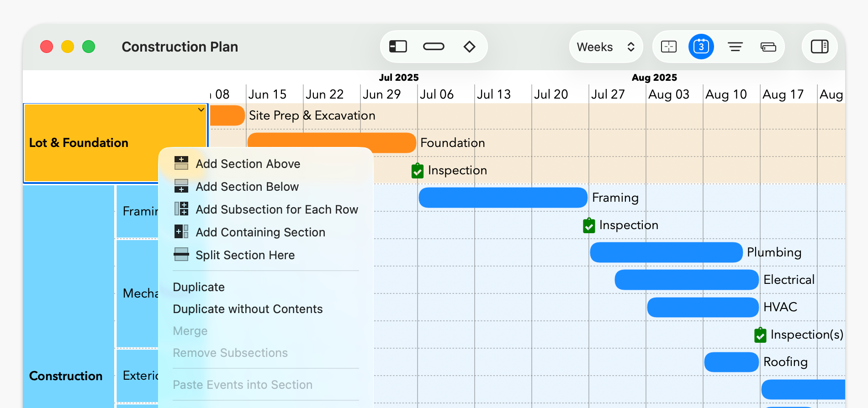Select the event bar shape tool
Image resolution: width=868 pixels, height=408 pixels.
(434, 47)
